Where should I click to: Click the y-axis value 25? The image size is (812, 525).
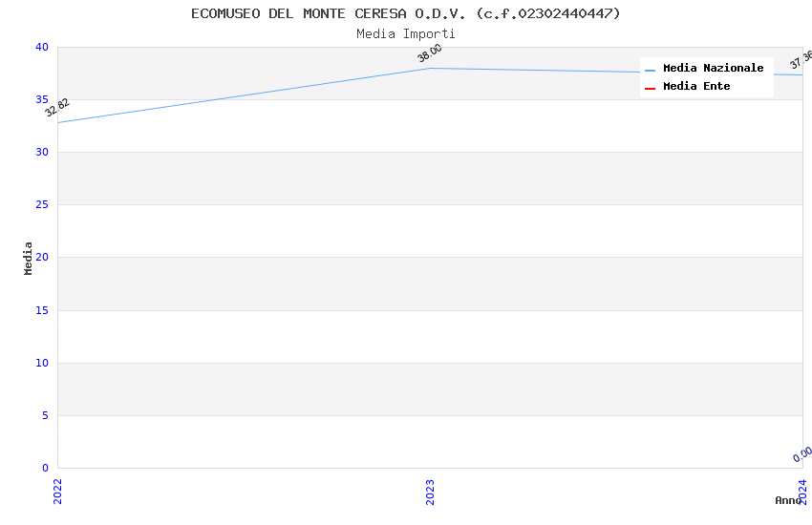coord(42,205)
